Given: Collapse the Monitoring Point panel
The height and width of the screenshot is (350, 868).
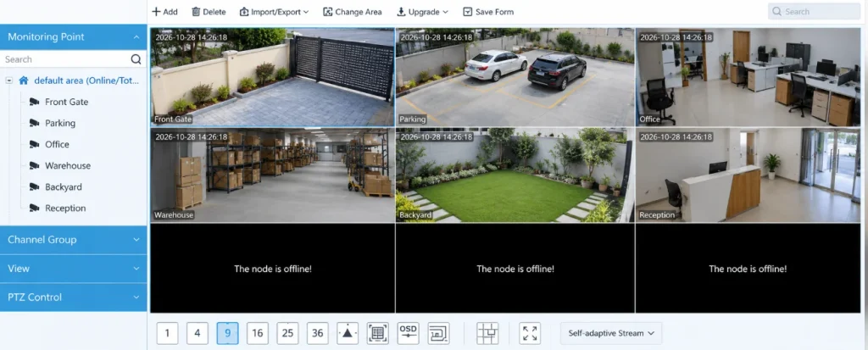Looking at the screenshot, I should click(73, 37).
